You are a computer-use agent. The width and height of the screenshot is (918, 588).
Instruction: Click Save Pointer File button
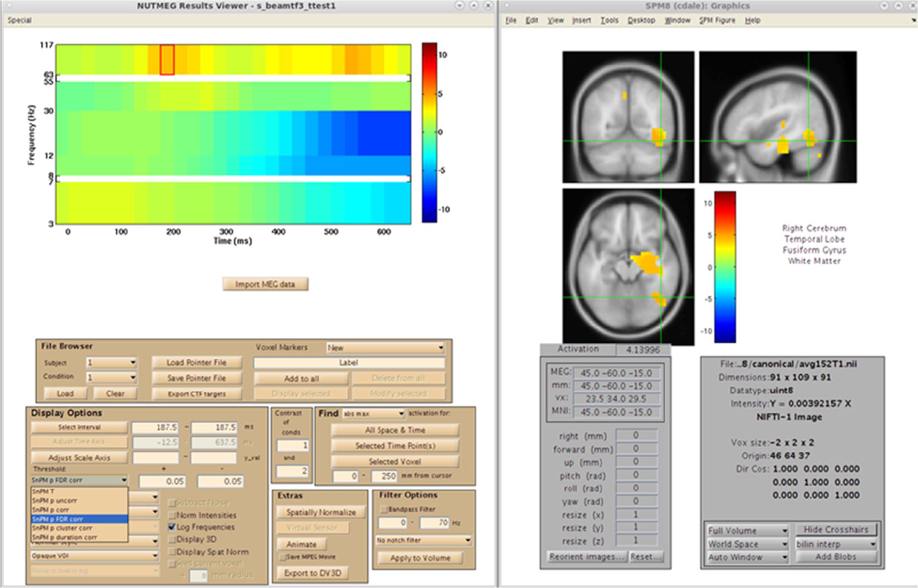[x=197, y=378]
